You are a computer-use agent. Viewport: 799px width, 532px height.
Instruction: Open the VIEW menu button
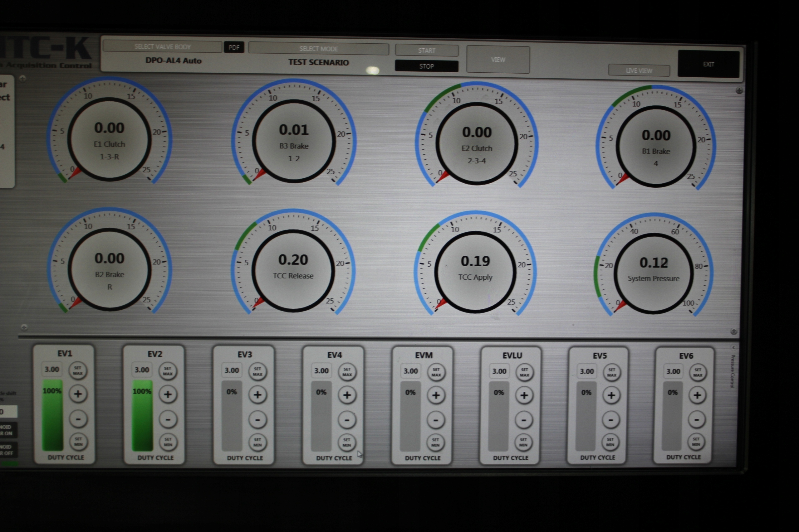click(x=498, y=60)
